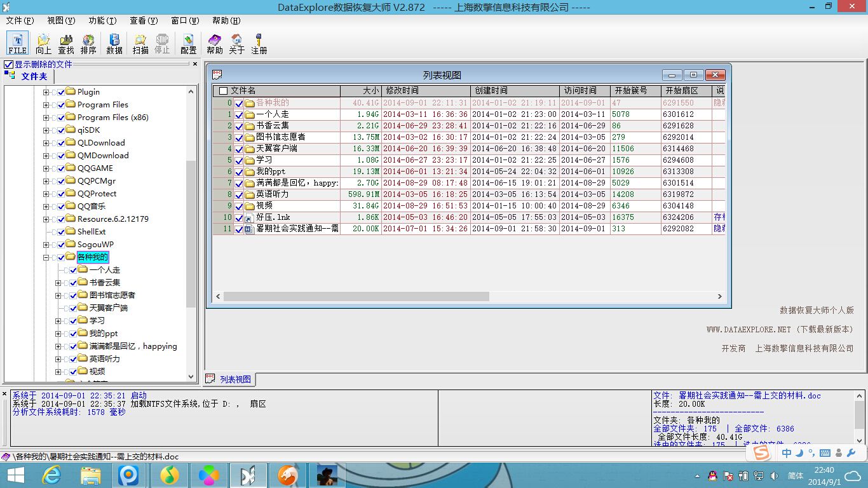Image resolution: width=868 pixels, height=488 pixels.
Task: Toggle the 显示删除的文件 checkbox
Action: (9, 64)
